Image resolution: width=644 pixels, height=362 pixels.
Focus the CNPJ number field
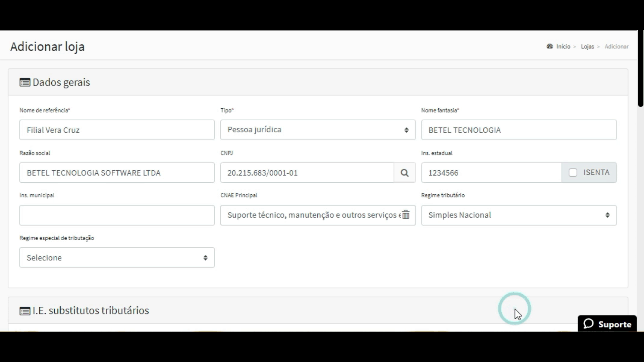click(307, 173)
